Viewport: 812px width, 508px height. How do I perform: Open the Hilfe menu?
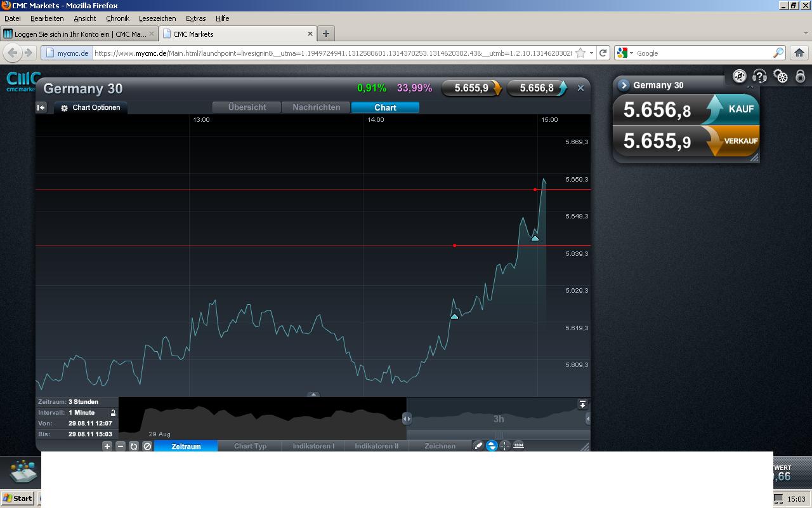(x=222, y=18)
